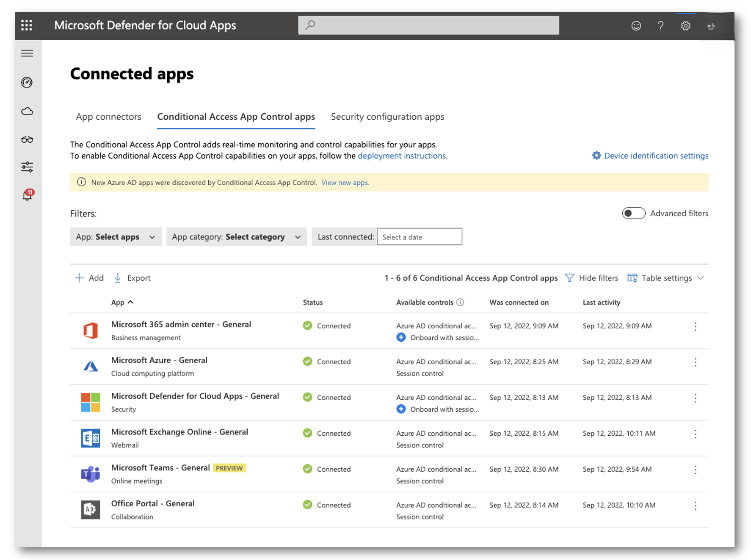
Task: Sort by the App column header
Action: 122,302
